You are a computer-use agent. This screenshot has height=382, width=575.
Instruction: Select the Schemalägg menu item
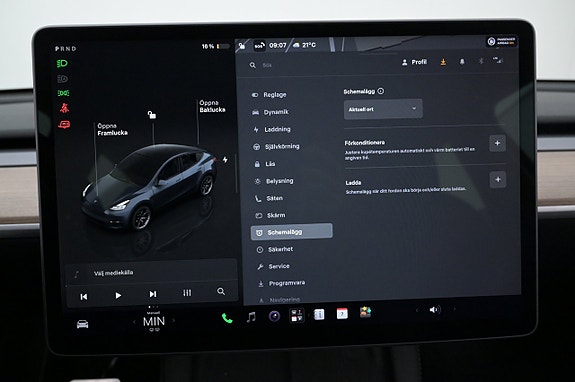pyautogui.click(x=292, y=232)
